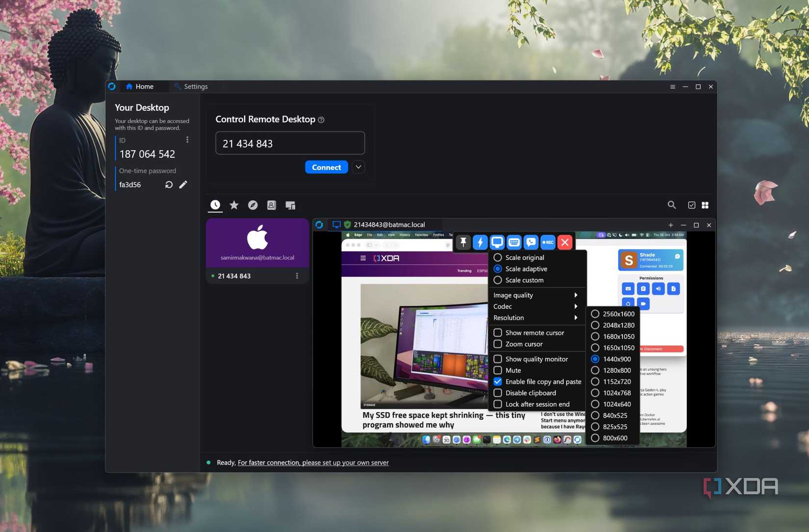Open search for remote devices
809x532 pixels.
click(672, 205)
